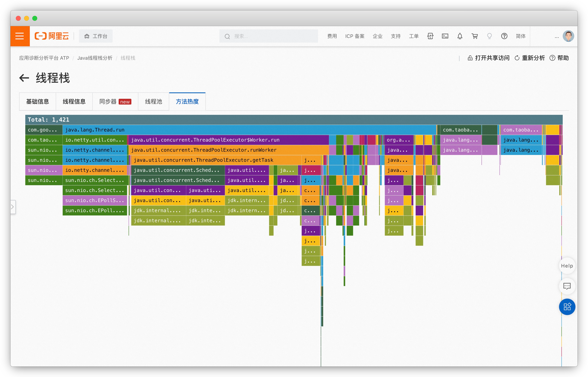
Task: Open the 简体 language selector
Action: pos(521,36)
